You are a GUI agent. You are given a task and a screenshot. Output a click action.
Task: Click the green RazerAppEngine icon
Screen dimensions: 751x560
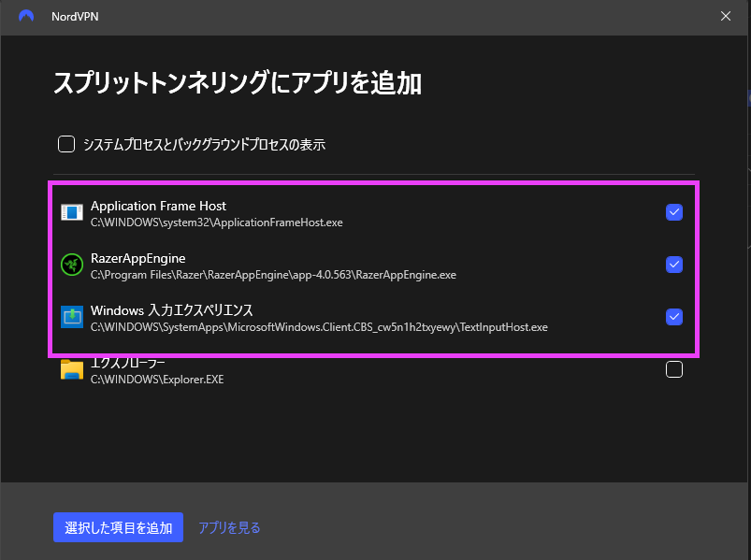72,265
